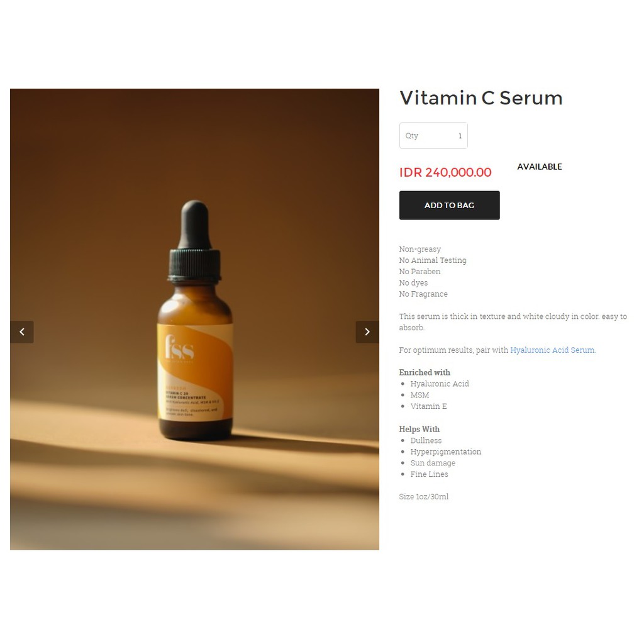Focus the Qty quantity field
Screen dimensions: 644x644
(x=433, y=136)
